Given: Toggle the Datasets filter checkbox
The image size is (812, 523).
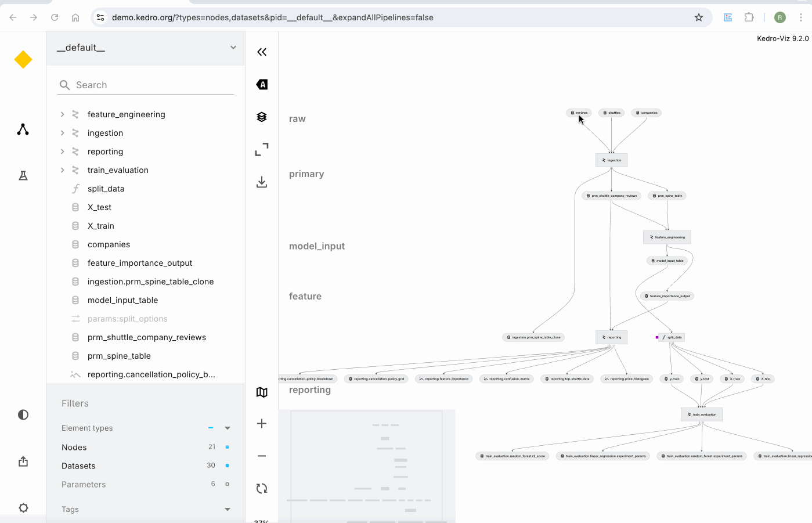Looking at the screenshot, I should [x=227, y=466].
